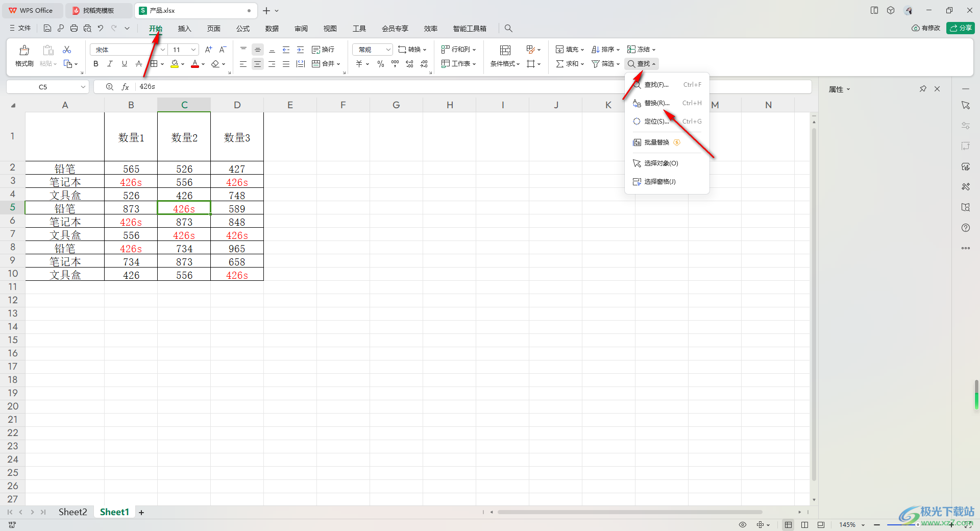Click the Undo icon
Viewport: 980px width, 531px height.
click(x=101, y=29)
